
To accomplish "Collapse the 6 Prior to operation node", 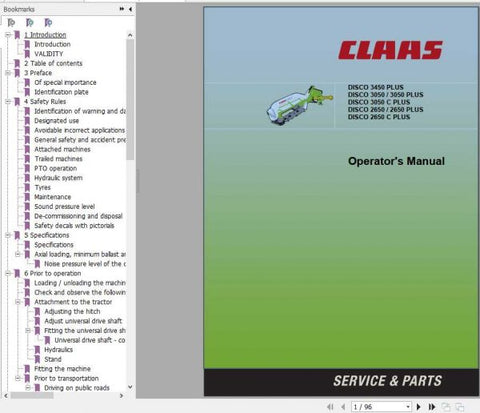I will pos(8,274).
